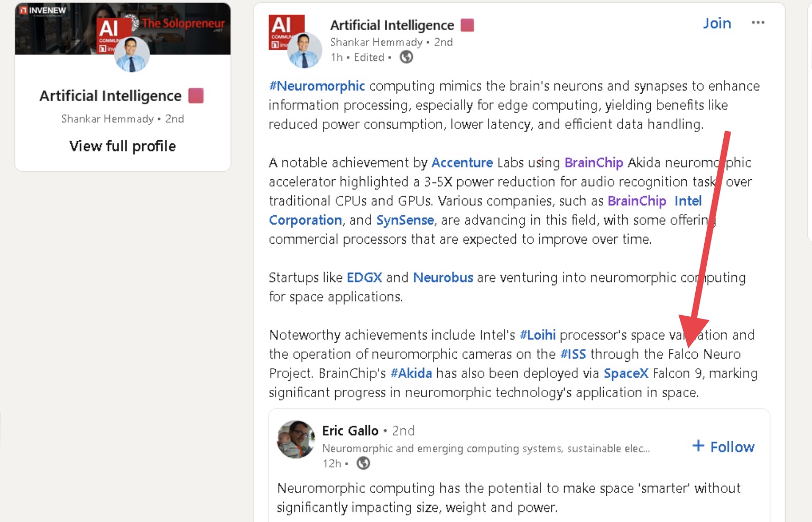Open the EDGX startup link
The image size is (812, 522).
[364, 278]
